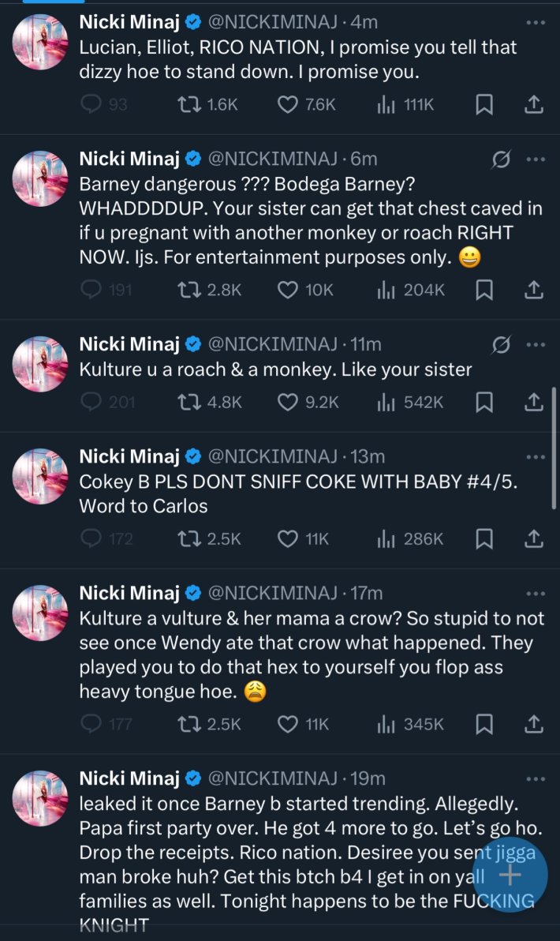Share the "Kulture a vulture" tweet

533,723
